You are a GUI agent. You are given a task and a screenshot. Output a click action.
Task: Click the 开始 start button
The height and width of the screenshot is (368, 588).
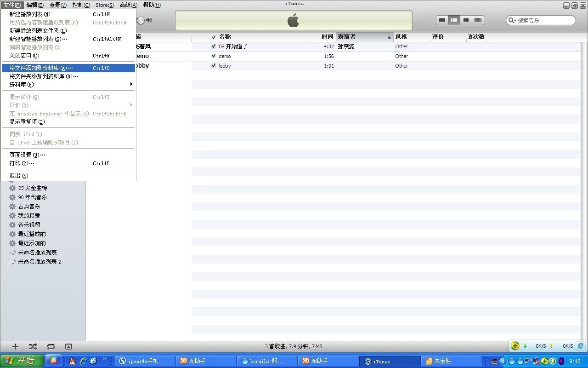pos(22,361)
